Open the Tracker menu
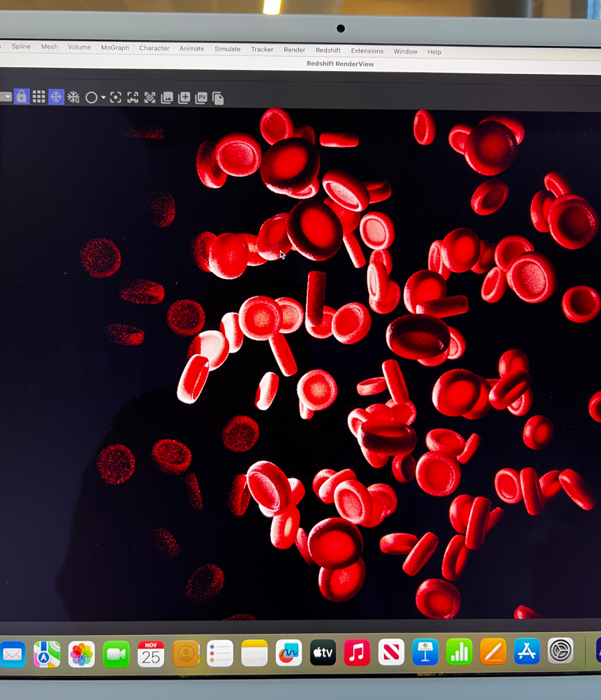Screen dimensions: 601x700 pos(262,50)
